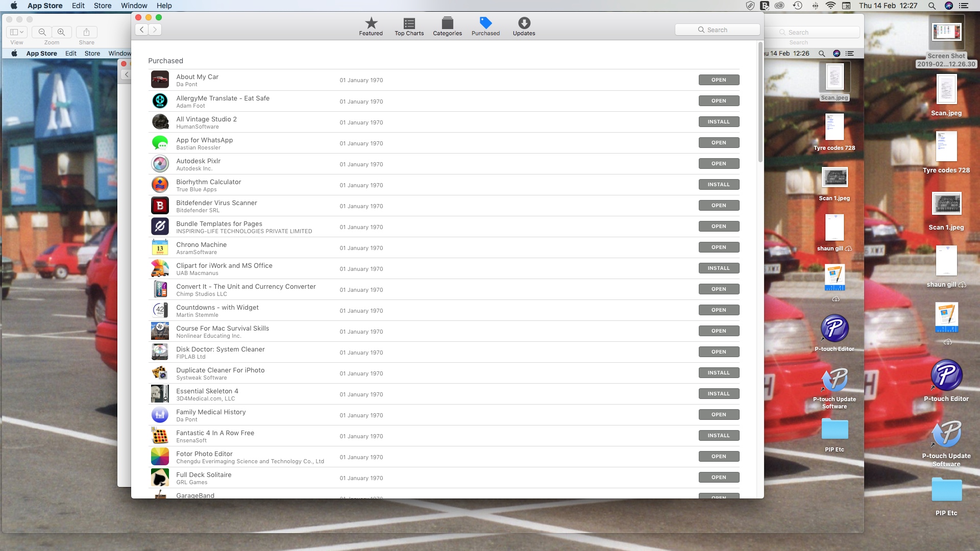Open Spotlight search in the menu bar
980x551 pixels.
point(932,6)
